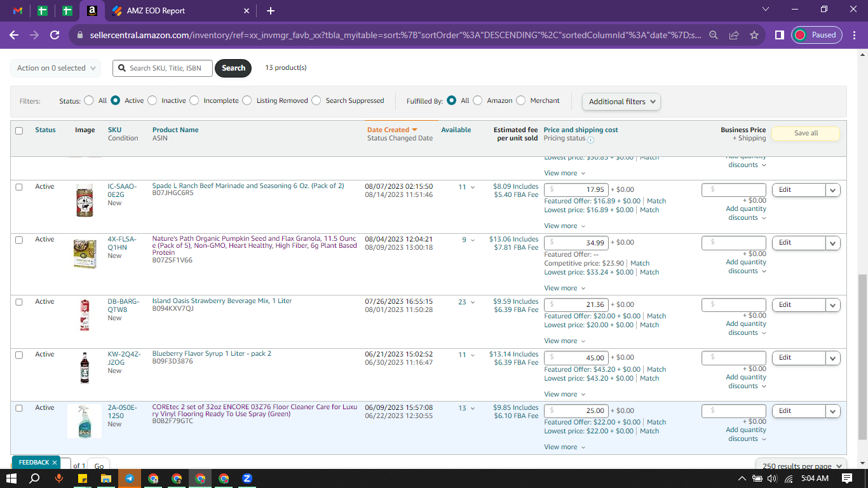Open the Paused profile button
Image resolution: width=868 pixels, height=488 pixels.
[x=817, y=35]
